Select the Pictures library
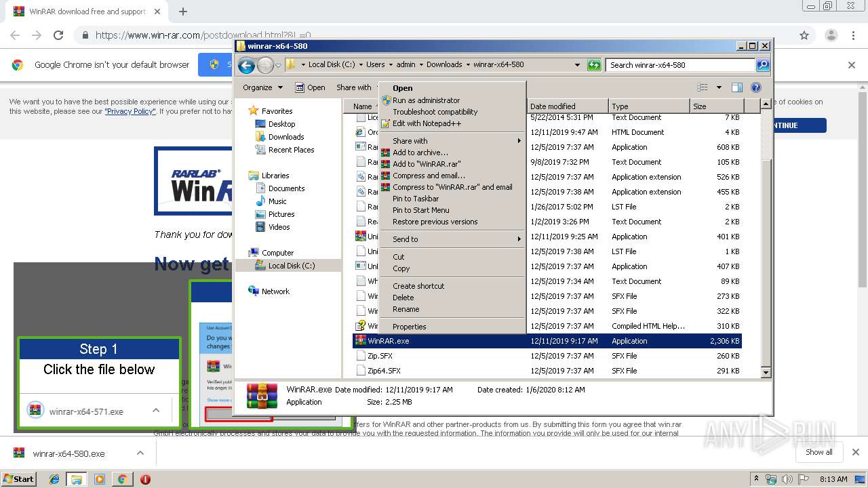This screenshot has width=868, height=488. click(x=281, y=214)
